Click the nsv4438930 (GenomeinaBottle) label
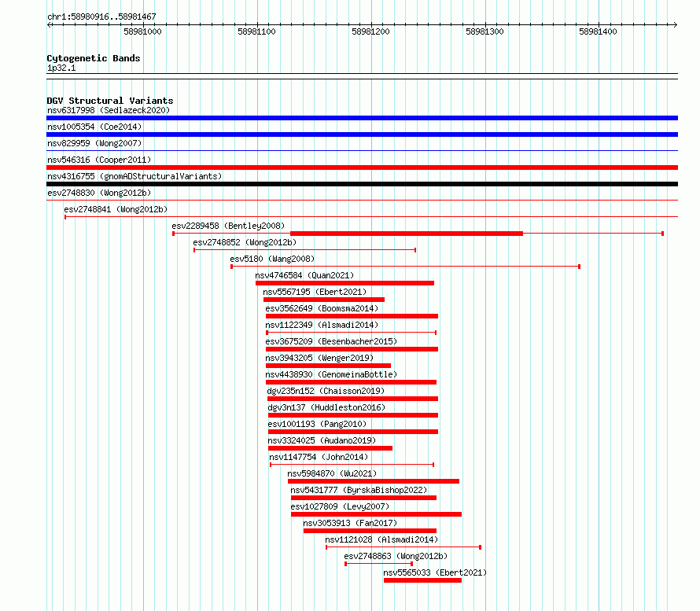700x611 pixels. [331, 374]
